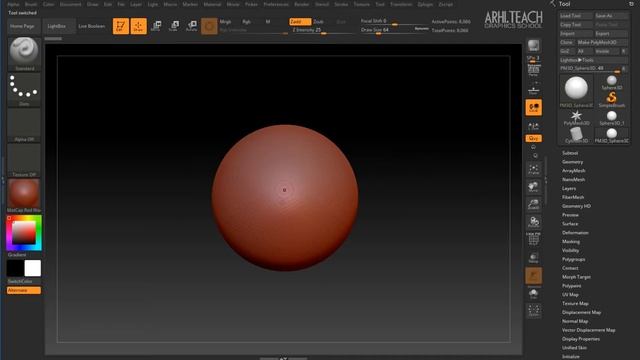This screenshot has width=640, height=360.
Task: Expand the Subtool palette section
Action: [x=570, y=153]
